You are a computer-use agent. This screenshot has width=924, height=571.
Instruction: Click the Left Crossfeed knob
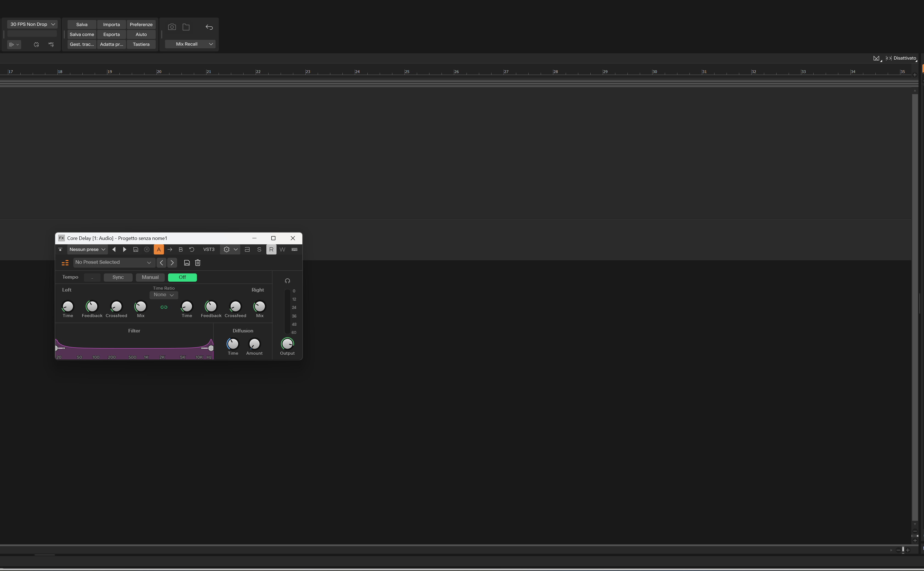coord(116,306)
